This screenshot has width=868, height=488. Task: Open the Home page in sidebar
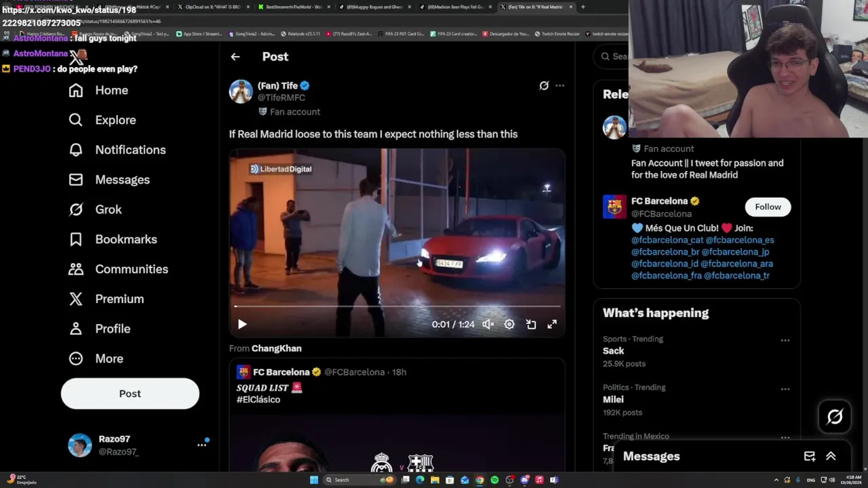click(98, 90)
